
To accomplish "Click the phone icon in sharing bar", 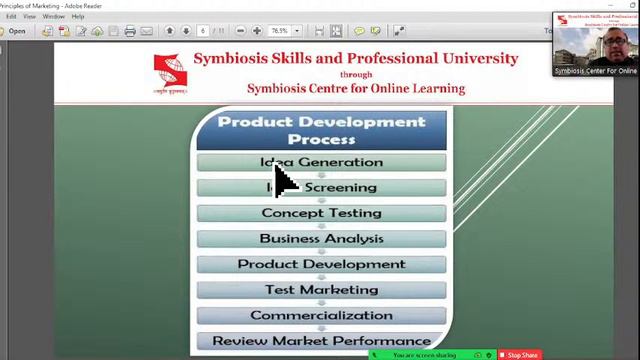I will 374,356.
